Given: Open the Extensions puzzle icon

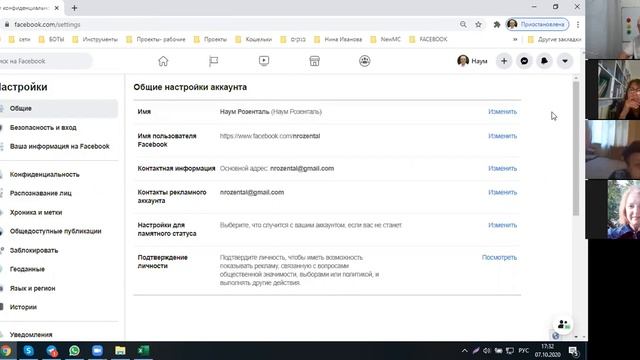Looking at the screenshot, I should click(497, 24).
